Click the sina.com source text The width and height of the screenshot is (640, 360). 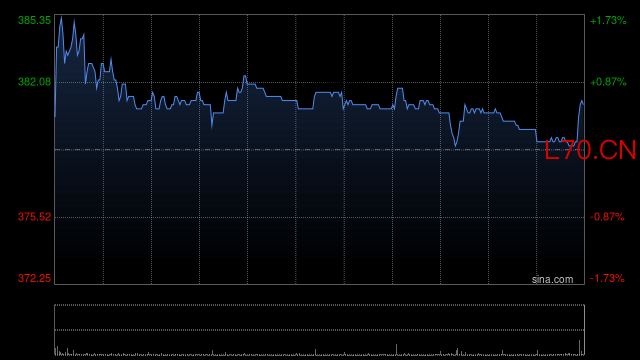click(x=552, y=279)
